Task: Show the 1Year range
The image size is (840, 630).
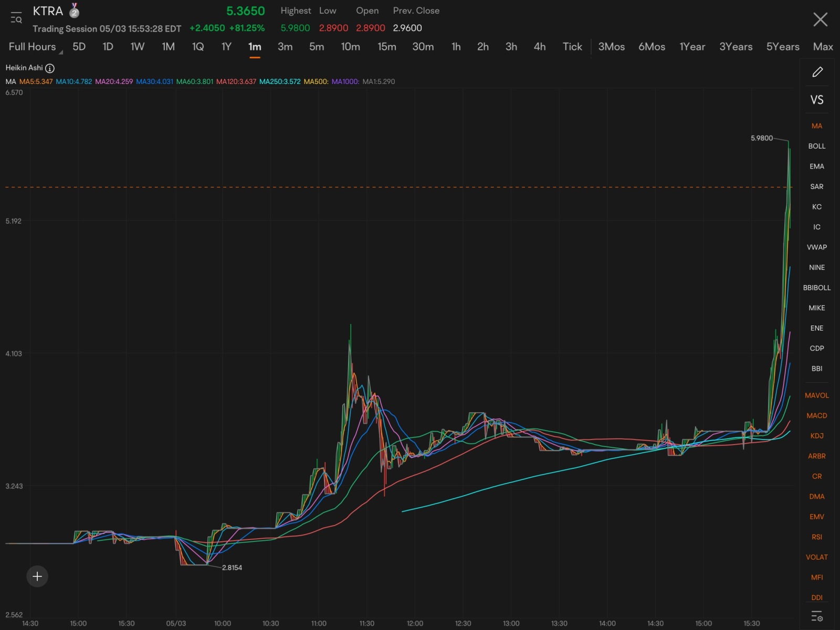Action: [x=692, y=47]
